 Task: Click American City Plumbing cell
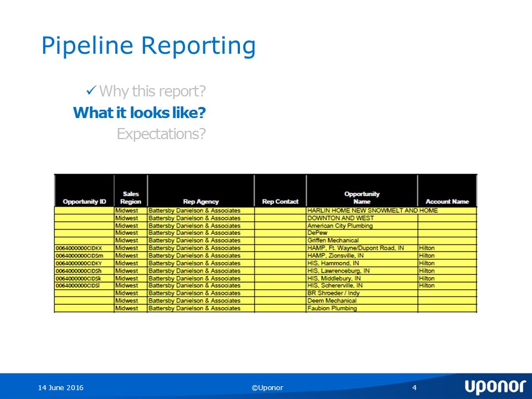tap(362, 226)
